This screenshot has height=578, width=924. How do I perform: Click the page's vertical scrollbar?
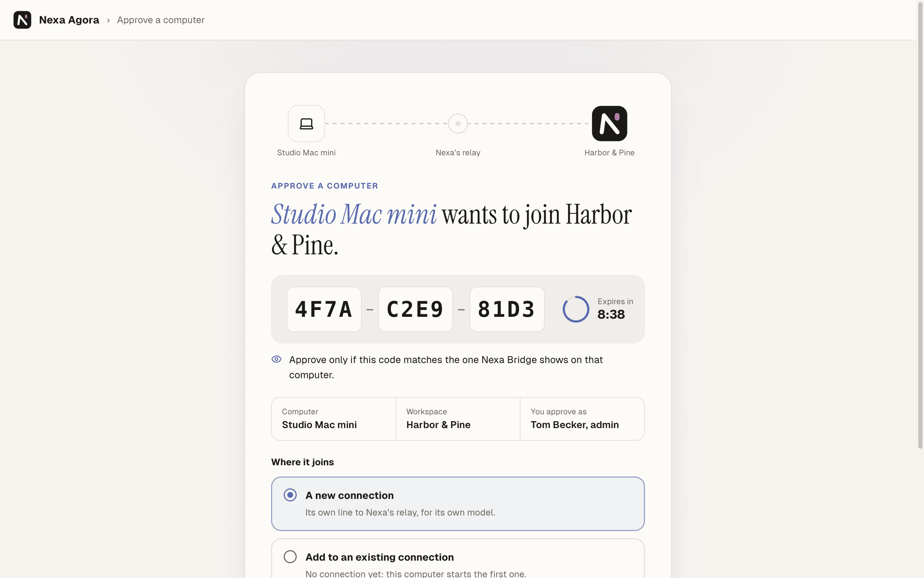920,225
